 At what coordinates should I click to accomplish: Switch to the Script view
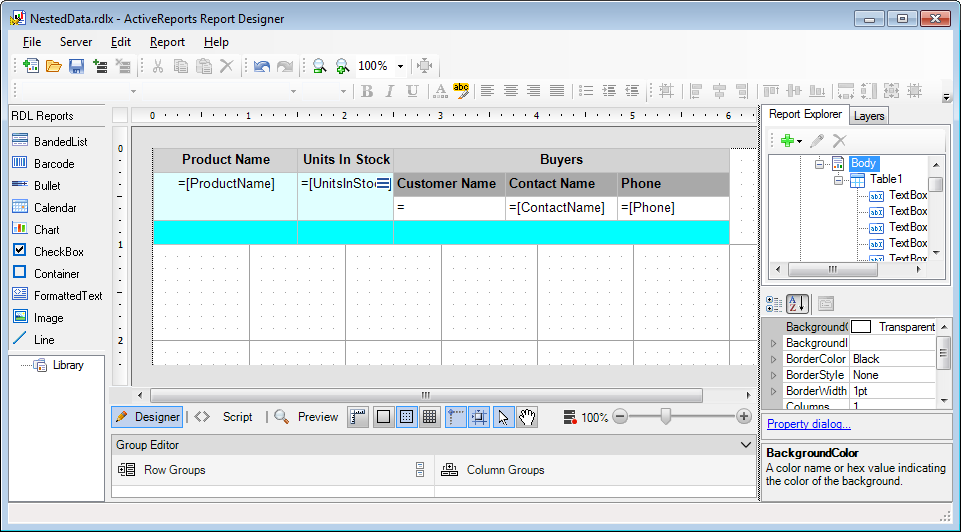pos(237,417)
